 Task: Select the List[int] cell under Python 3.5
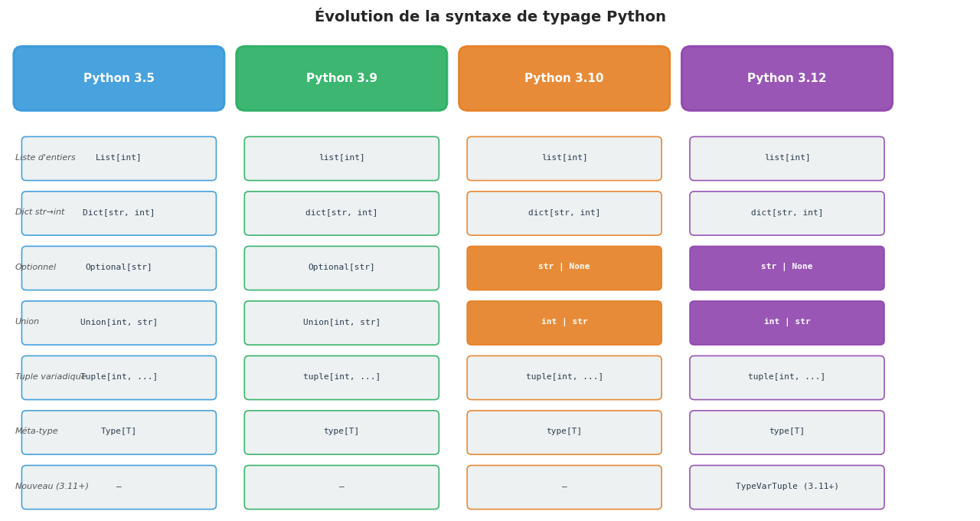pyautogui.click(x=119, y=158)
